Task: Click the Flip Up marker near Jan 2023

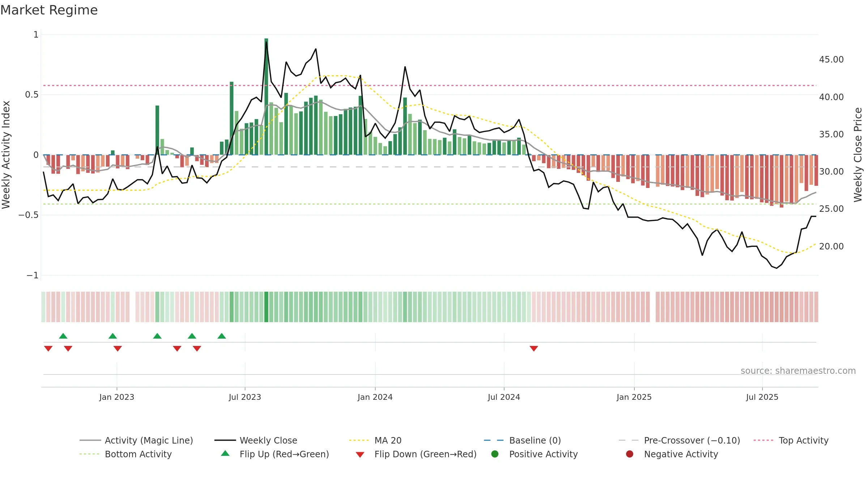Action: pos(113,336)
